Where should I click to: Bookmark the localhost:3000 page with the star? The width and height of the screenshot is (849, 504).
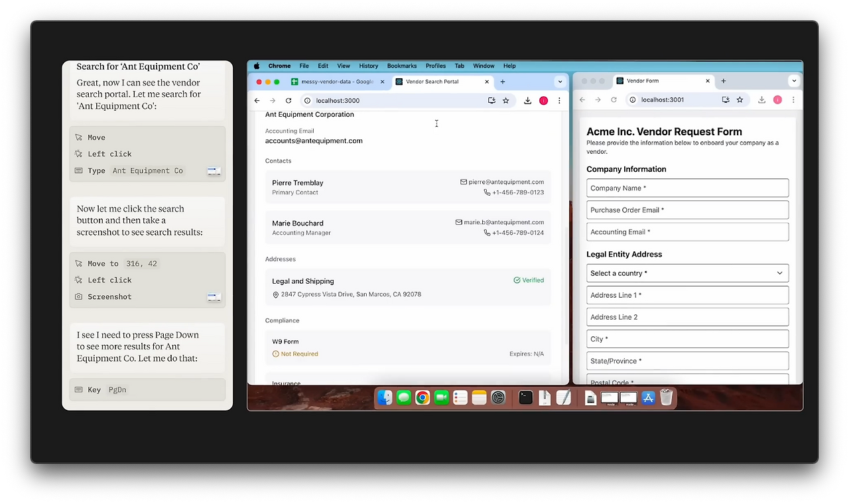tap(506, 101)
